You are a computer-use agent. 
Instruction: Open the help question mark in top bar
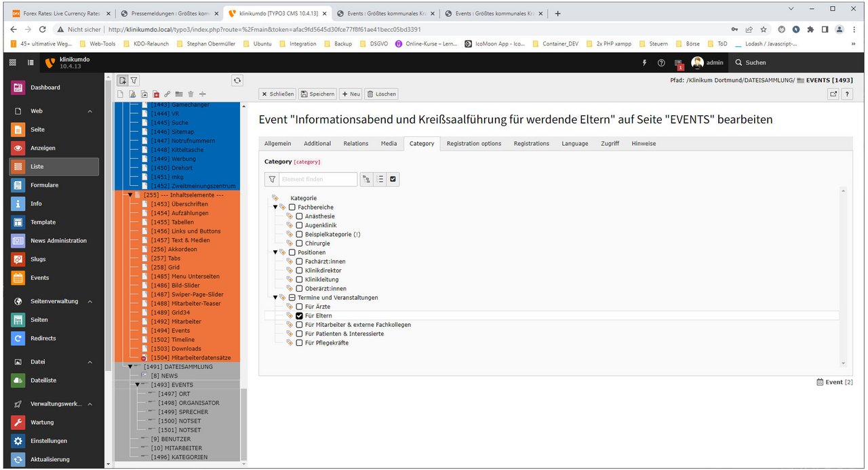[661, 62]
